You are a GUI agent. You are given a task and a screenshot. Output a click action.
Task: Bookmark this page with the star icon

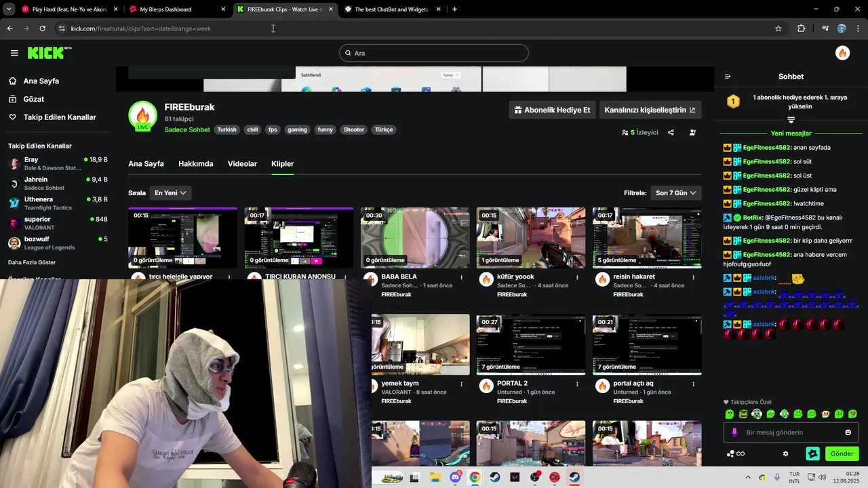coord(778,28)
